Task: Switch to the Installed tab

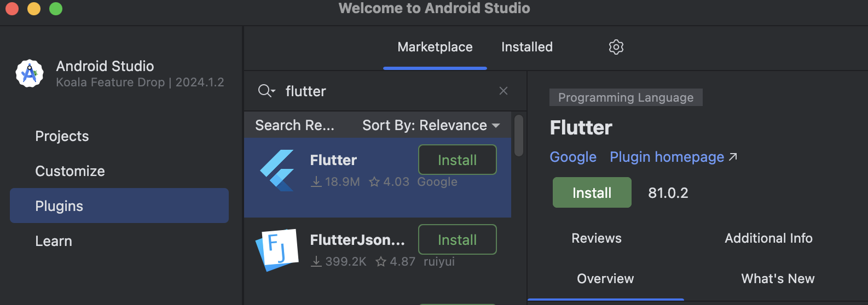Action: (x=527, y=47)
